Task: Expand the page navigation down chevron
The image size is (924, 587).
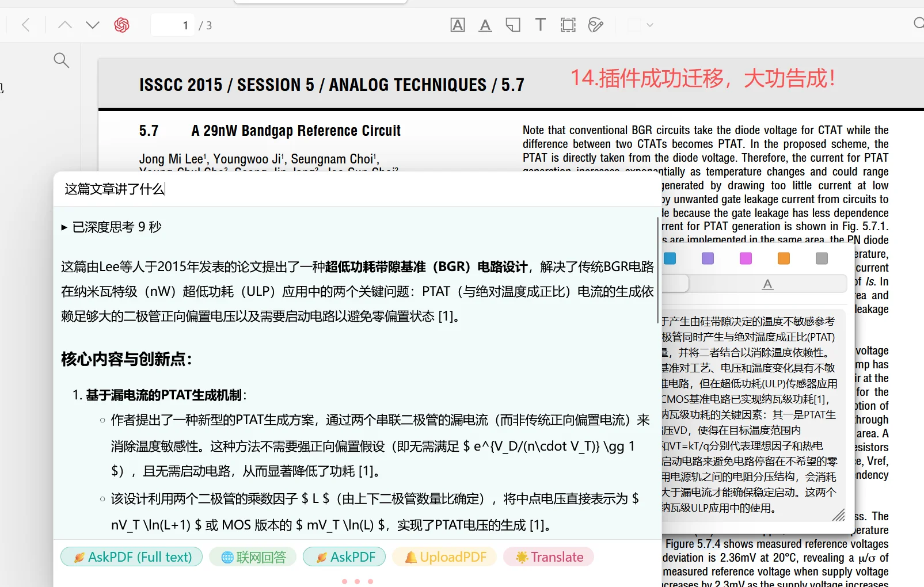Action: [x=92, y=25]
